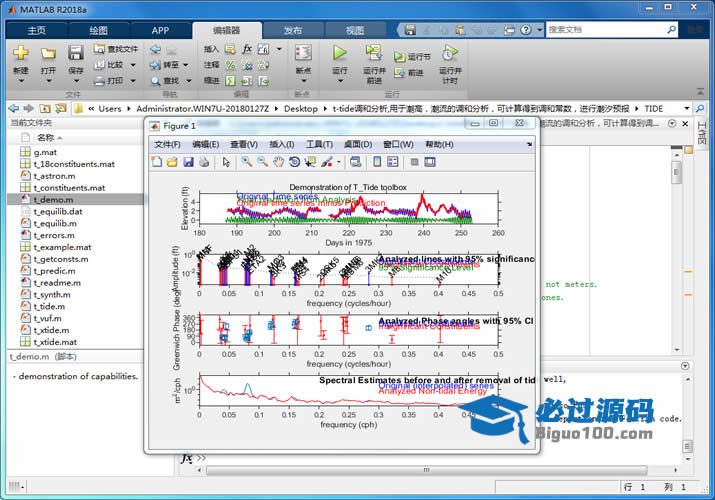Click the 新建 yellow plus icon
Image resolution: width=715 pixels, height=500 pixels.
coord(21,52)
